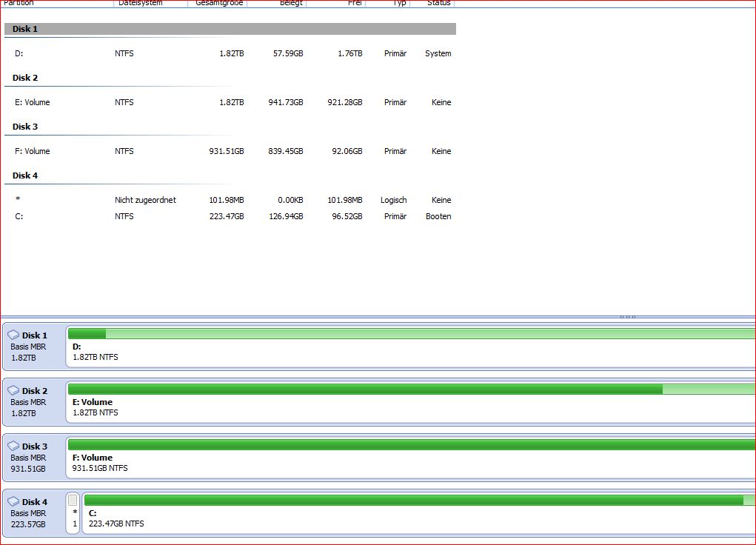Select the E: Volume block in disk map

pos(410,403)
